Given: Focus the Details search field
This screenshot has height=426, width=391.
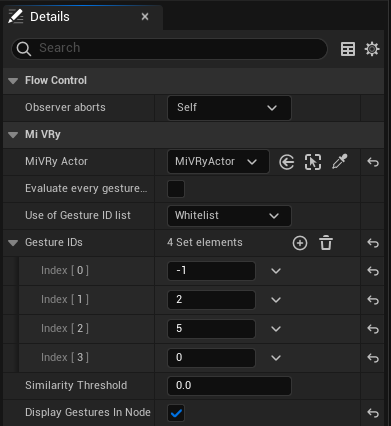Looking at the screenshot, I should click(169, 49).
